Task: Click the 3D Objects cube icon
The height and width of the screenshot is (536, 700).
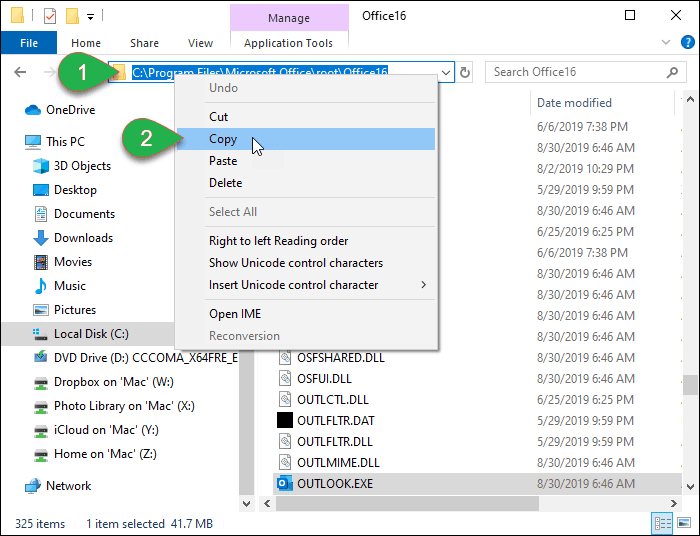Action: coord(41,166)
